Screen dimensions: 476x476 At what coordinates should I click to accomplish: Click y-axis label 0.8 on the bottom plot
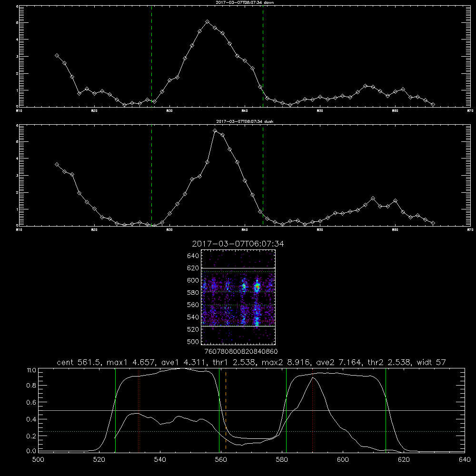coord(31,385)
